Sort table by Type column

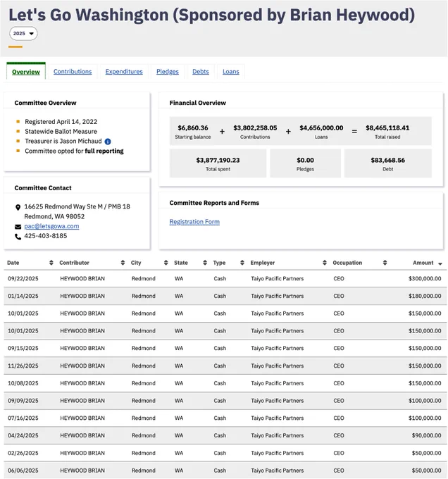pyautogui.click(x=242, y=263)
